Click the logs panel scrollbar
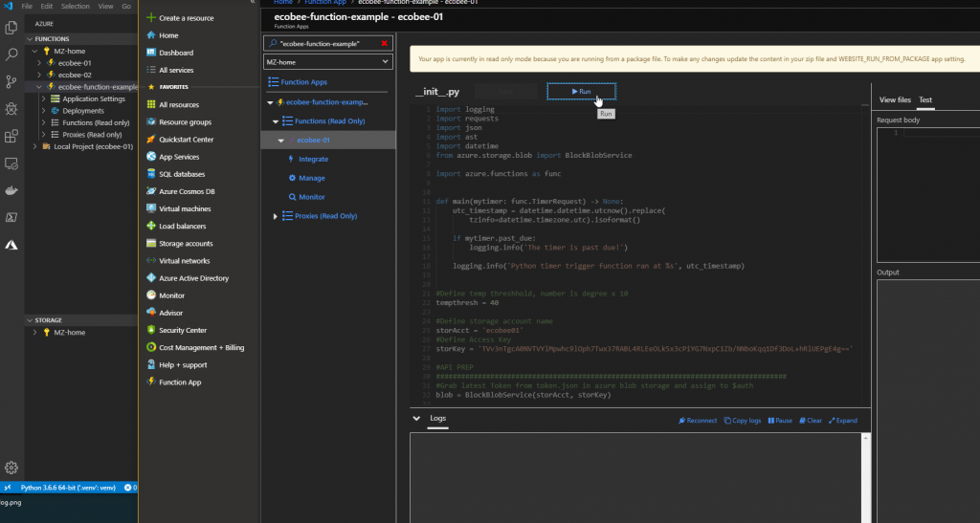Screen dimensions: 980x523 pos(865,477)
